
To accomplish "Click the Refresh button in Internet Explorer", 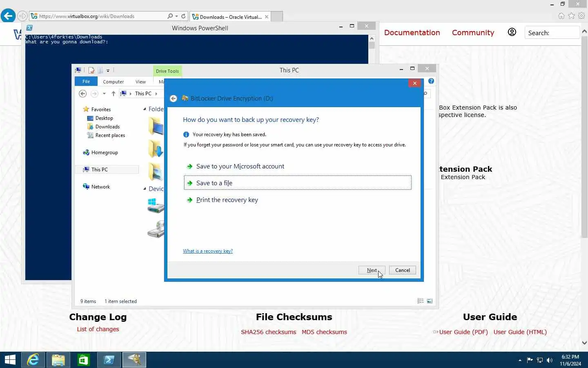I will (183, 16).
